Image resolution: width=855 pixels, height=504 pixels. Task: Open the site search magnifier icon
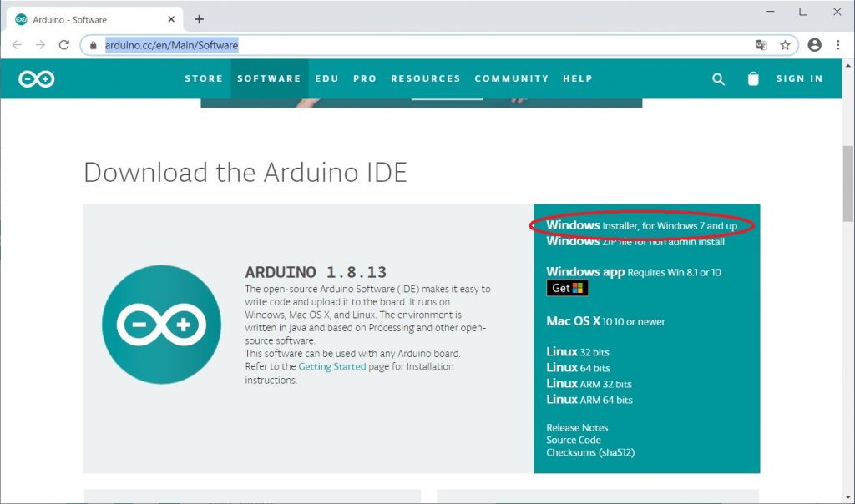tap(718, 78)
